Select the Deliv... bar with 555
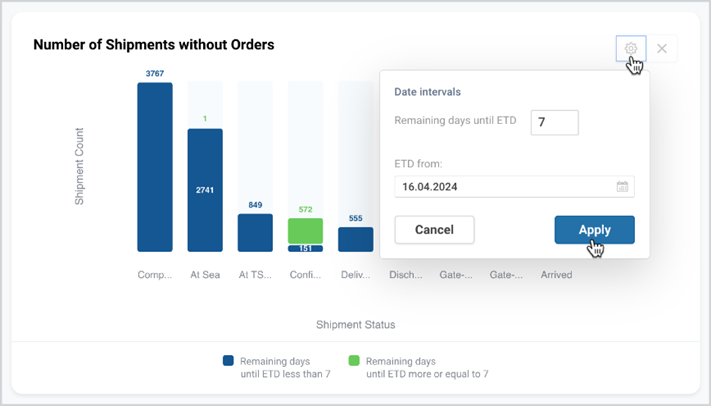Image resolution: width=711 pixels, height=406 pixels. 356,240
